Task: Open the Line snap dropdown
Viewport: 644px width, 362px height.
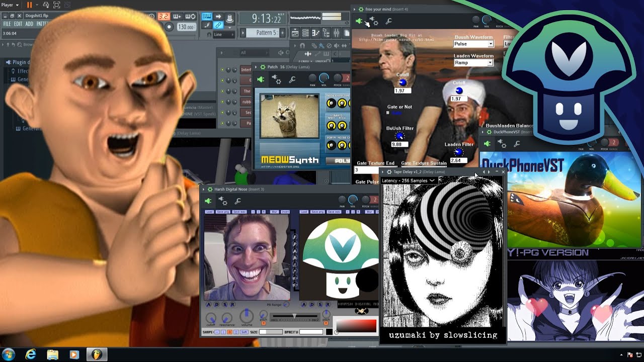Action: (224, 35)
